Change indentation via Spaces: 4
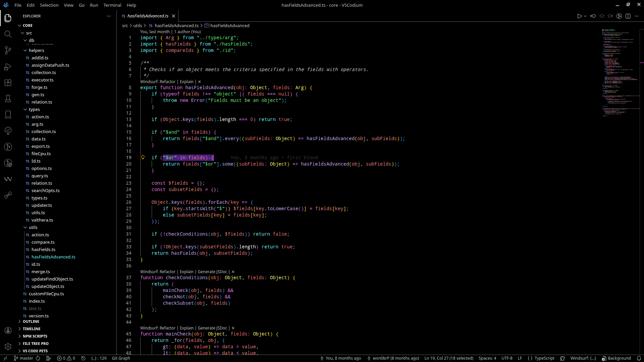The width and height of the screenshot is (644, 362). pos(487,358)
